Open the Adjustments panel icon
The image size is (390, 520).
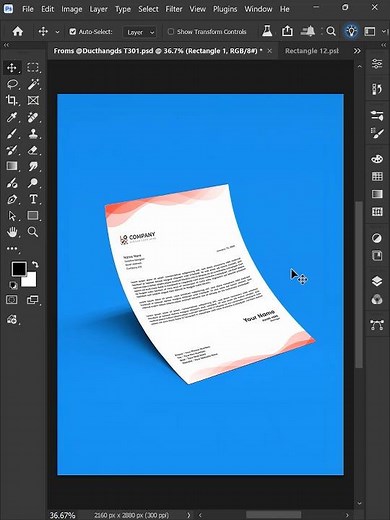coord(377,238)
